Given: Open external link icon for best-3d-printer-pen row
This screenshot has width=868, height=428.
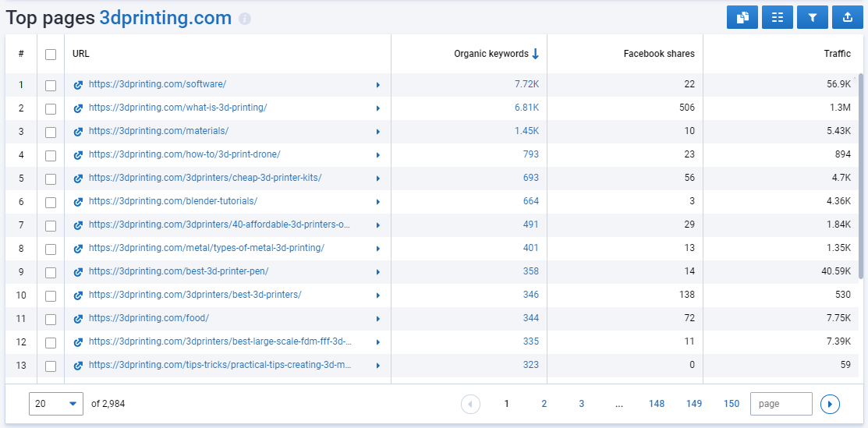Looking at the screenshot, I should click(78, 272).
